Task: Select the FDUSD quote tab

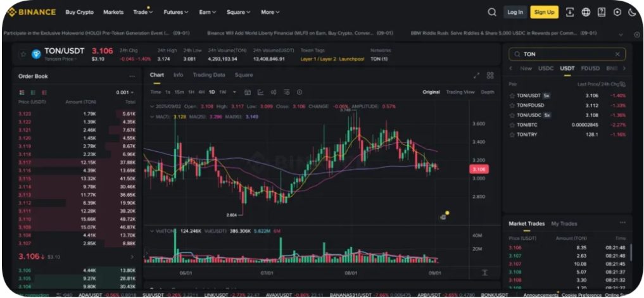Action: click(x=590, y=68)
